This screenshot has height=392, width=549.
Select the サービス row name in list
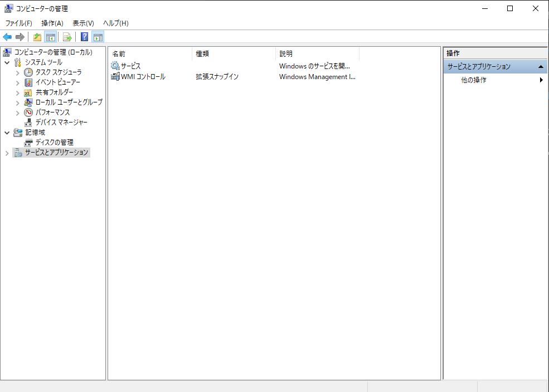pos(130,66)
